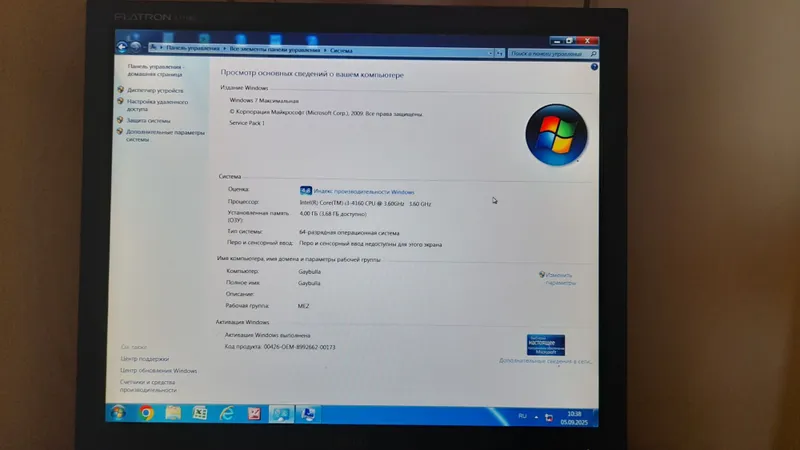Click the shield icon beside Дополнительные параметры системы
Image resolution: width=800 pixels, height=450 pixels.
point(119,132)
